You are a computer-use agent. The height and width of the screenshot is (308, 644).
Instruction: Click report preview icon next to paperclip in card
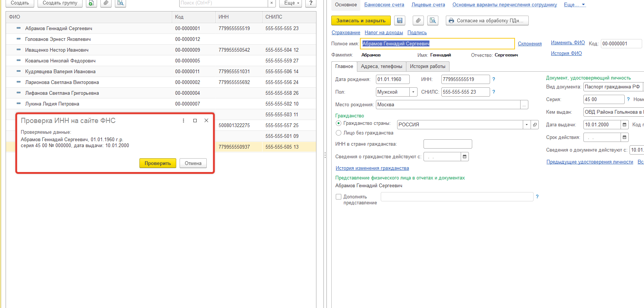tap(433, 20)
